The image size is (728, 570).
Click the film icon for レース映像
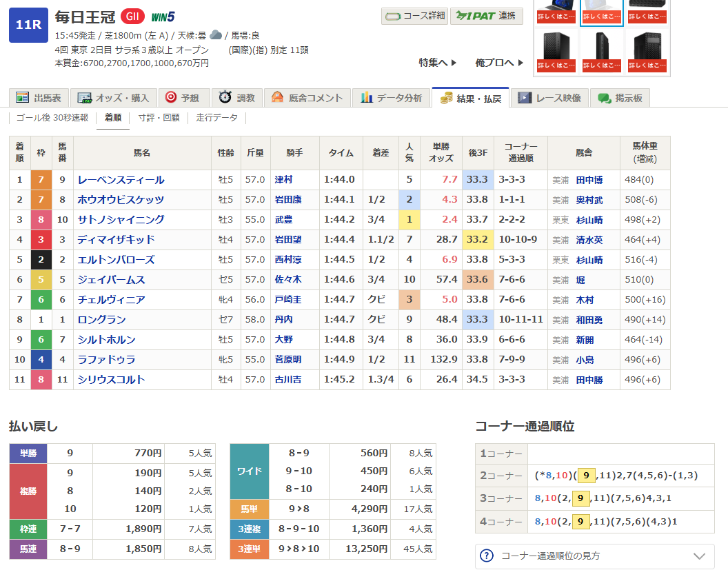coord(525,98)
